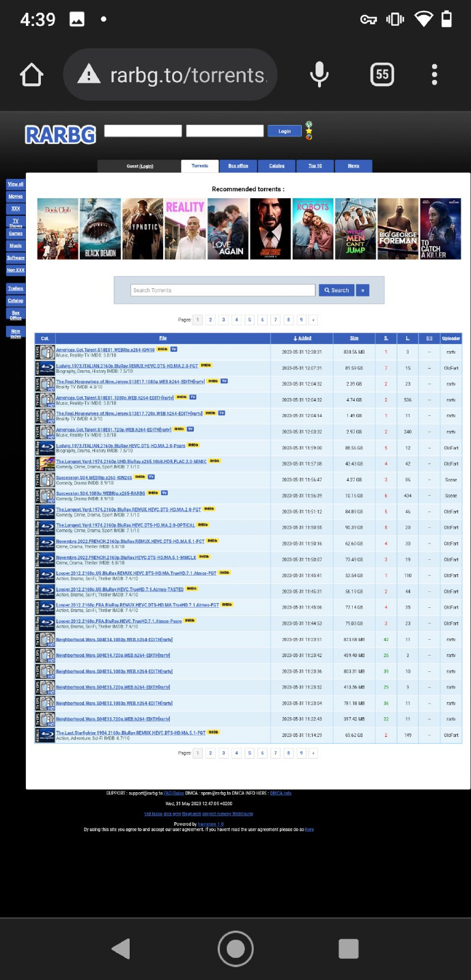Go to page 9 in top pagination
This screenshot has height=980, width=471.
click(300, 320)
